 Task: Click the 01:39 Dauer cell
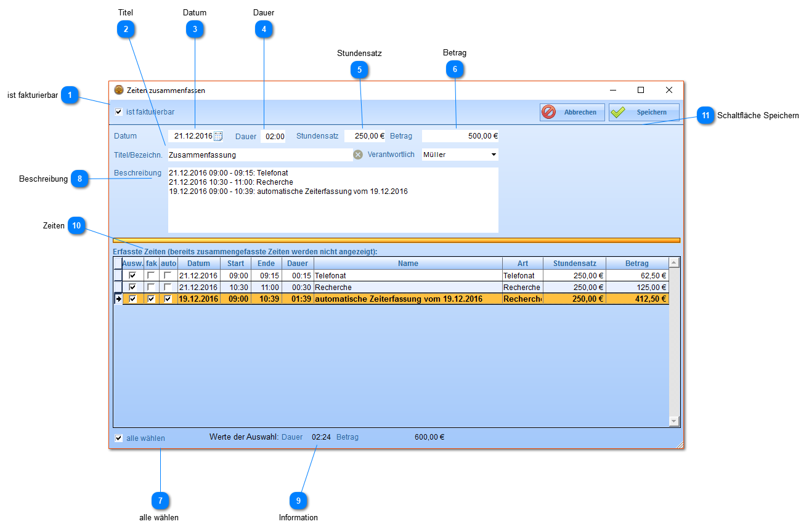click(x=298, y=299)
